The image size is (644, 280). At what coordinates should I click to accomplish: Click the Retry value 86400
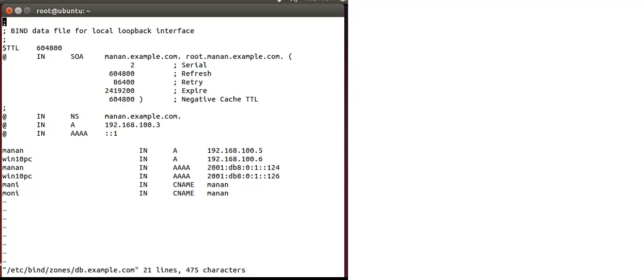tap(124, 82)
